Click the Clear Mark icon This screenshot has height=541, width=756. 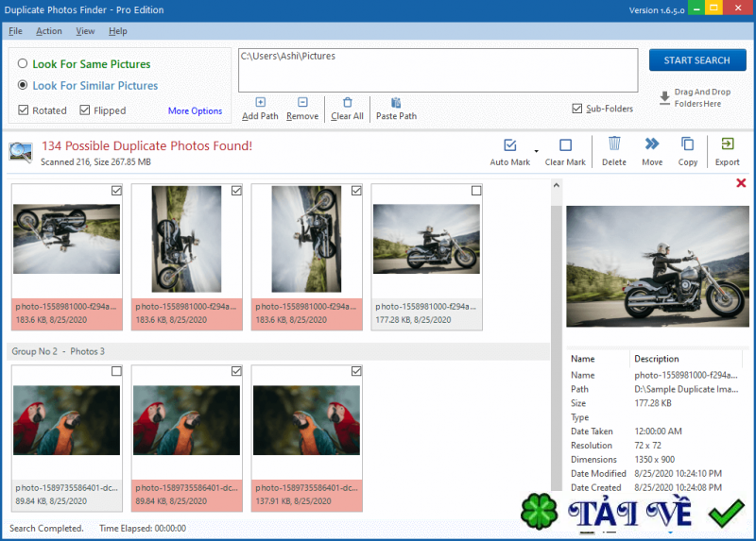point(565,144)
